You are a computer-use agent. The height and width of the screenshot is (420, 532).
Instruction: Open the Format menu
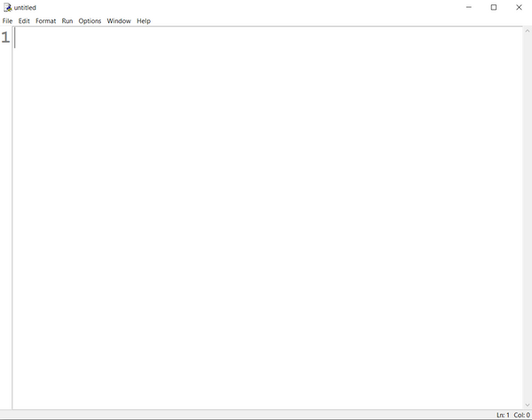45,20
